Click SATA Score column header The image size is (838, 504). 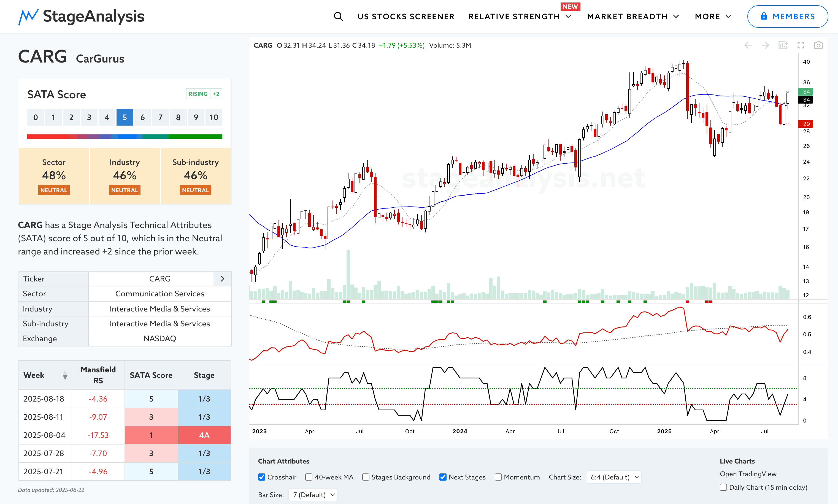point(151,375)
